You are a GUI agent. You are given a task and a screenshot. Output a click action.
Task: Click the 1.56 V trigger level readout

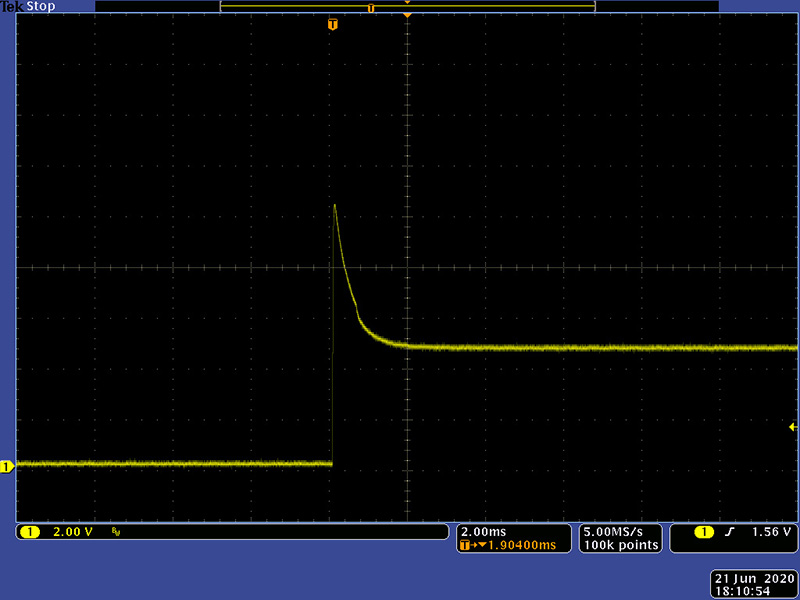[x=772, y=532]
